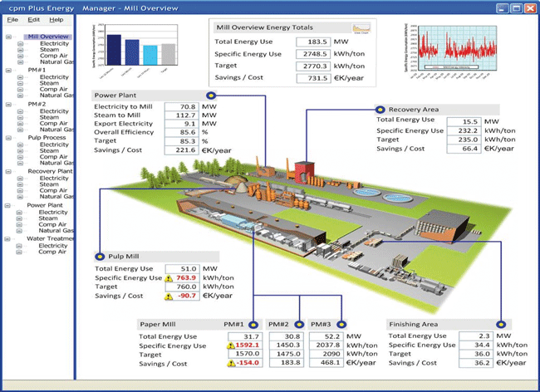Click the Pulp Mill marker dot
This screenshot has width=540, height=392.
(100, 257)
